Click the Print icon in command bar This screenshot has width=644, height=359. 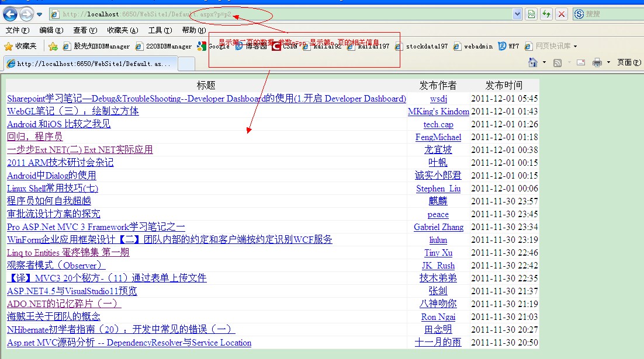click(x=597, y=62)
